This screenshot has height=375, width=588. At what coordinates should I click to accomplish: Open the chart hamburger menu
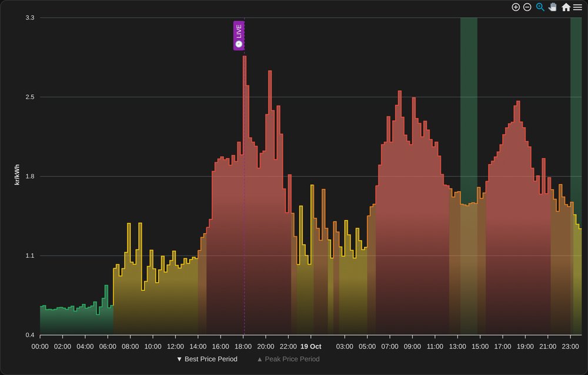tap(577, 7)
